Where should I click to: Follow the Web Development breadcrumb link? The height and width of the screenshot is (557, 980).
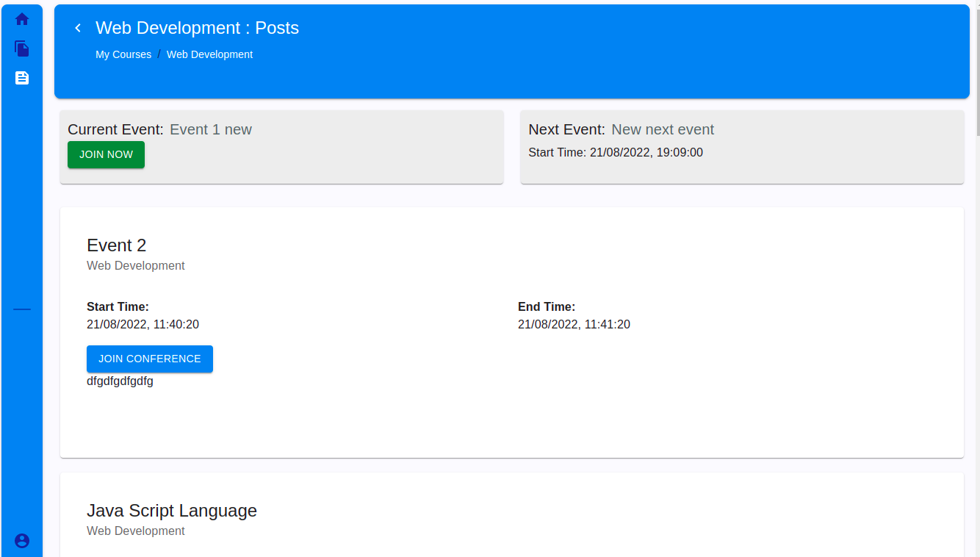209,54
